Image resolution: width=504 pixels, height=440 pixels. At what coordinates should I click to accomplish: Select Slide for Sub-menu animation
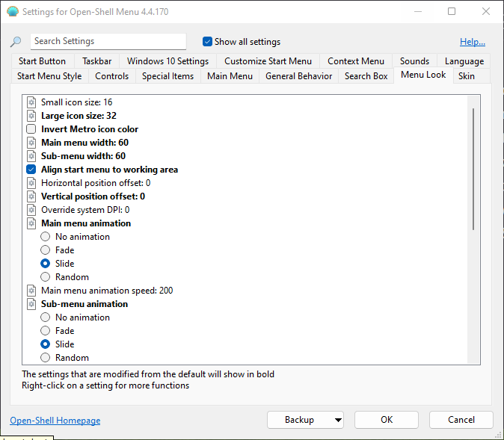point(46,344)
